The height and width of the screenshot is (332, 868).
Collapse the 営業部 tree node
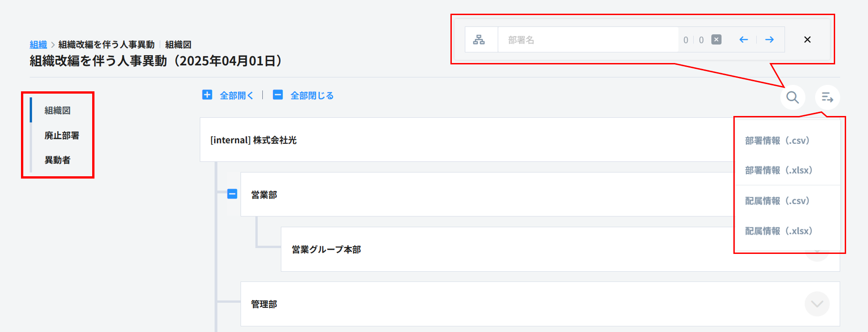tap(232, 194)
